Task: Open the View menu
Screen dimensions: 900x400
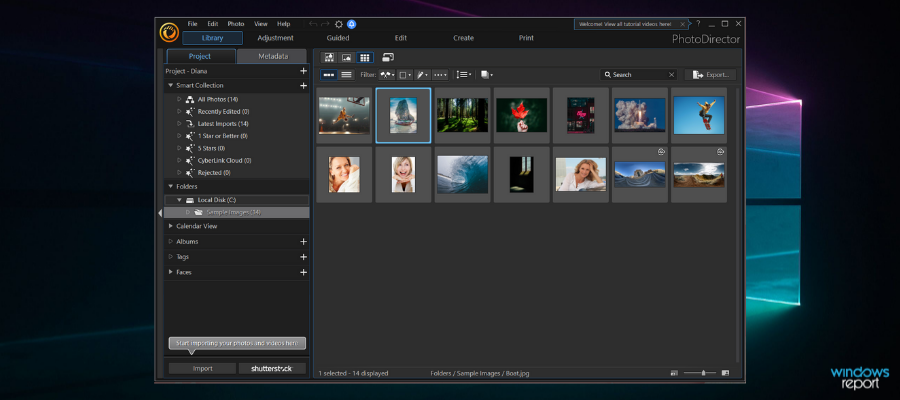Action: [261, 24]
